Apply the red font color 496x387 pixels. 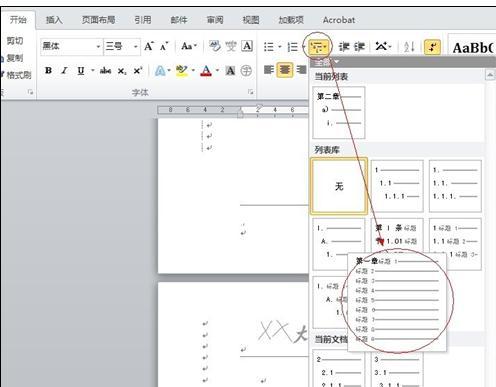(x=206, y=71)
